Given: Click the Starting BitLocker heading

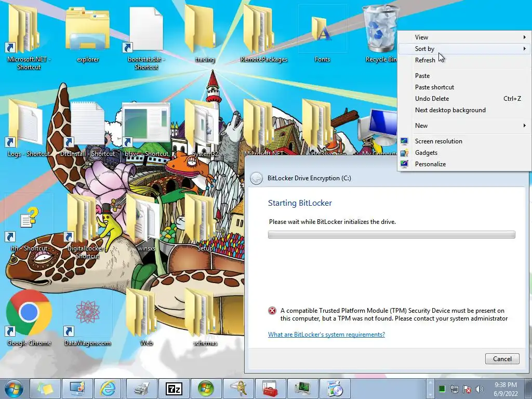Looking at the screenshot, I should tap(300, 203).
